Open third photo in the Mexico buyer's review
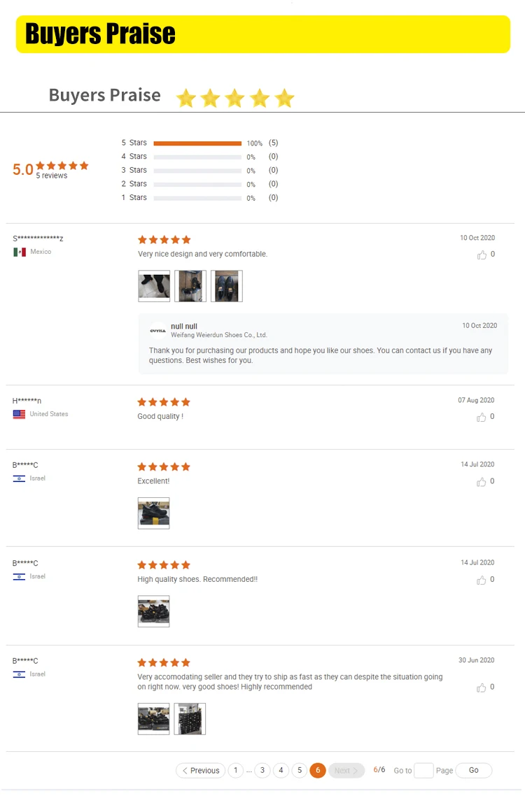The image size is (525, 812). point(227,286)
